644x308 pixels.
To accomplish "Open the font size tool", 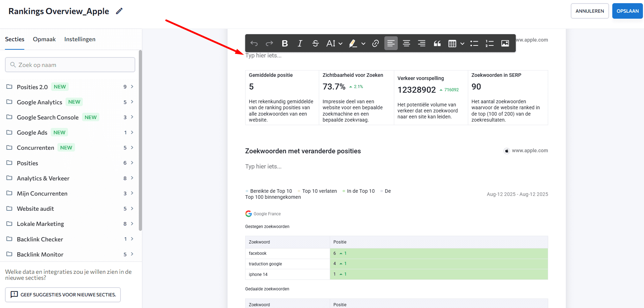I will pos(331,43).
